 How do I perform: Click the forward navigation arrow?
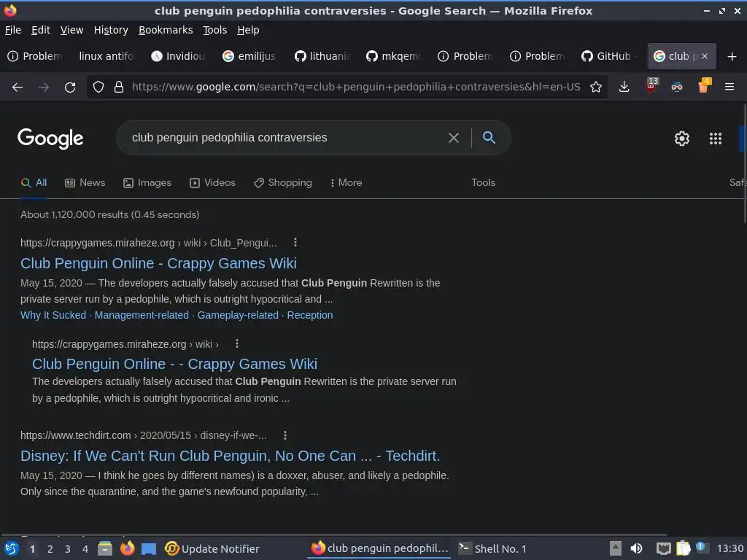click(43, 87)
